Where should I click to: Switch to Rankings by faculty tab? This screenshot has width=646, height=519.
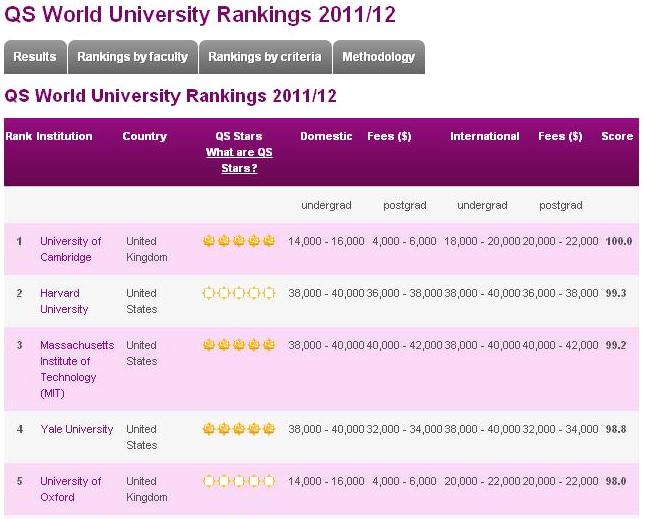[132, 57]
